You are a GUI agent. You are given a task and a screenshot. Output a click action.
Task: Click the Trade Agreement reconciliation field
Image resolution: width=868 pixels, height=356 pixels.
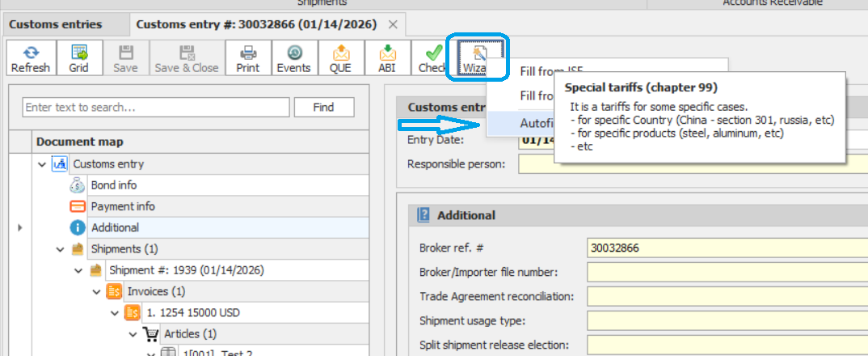point(727,296)
